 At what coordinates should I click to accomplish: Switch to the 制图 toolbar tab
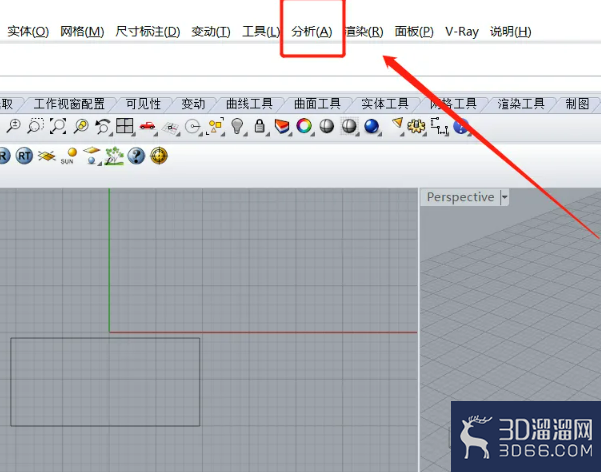[x=578, y=104]
